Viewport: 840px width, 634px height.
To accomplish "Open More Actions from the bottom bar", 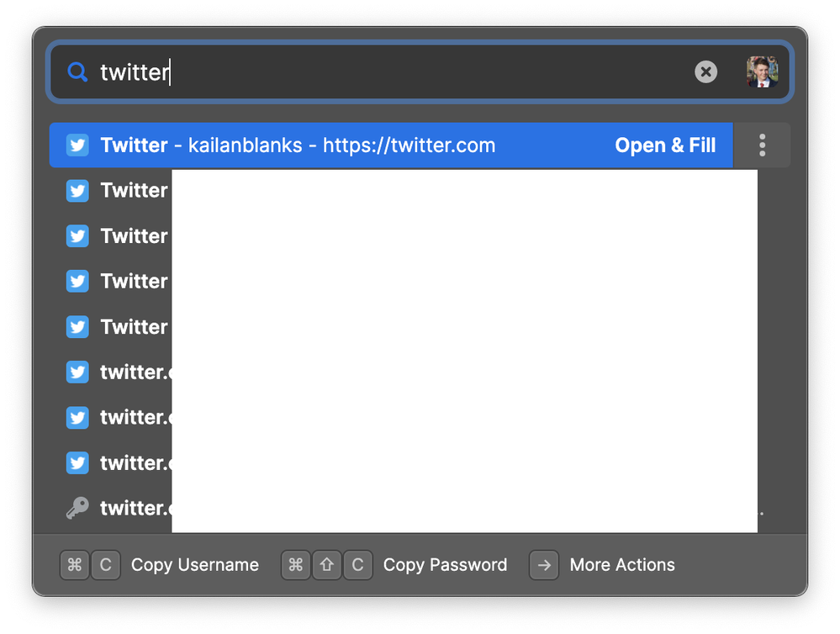I will click(622, 565).
